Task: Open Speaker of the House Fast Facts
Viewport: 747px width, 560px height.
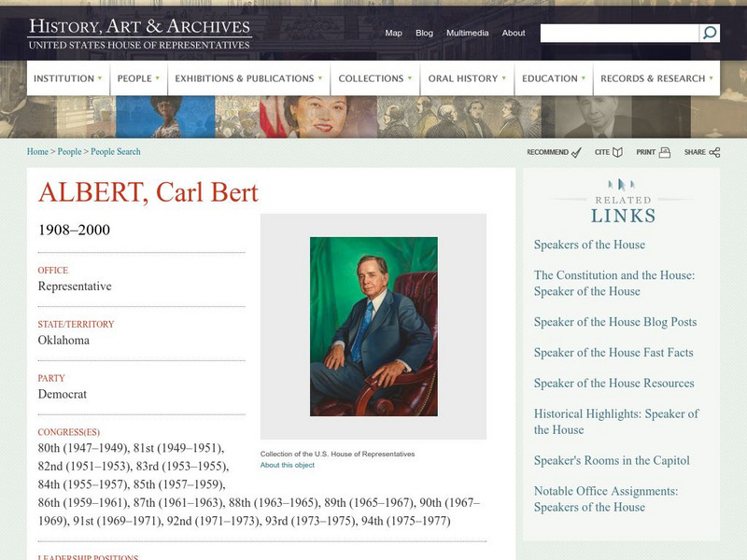Action: (x=613, y=353)
